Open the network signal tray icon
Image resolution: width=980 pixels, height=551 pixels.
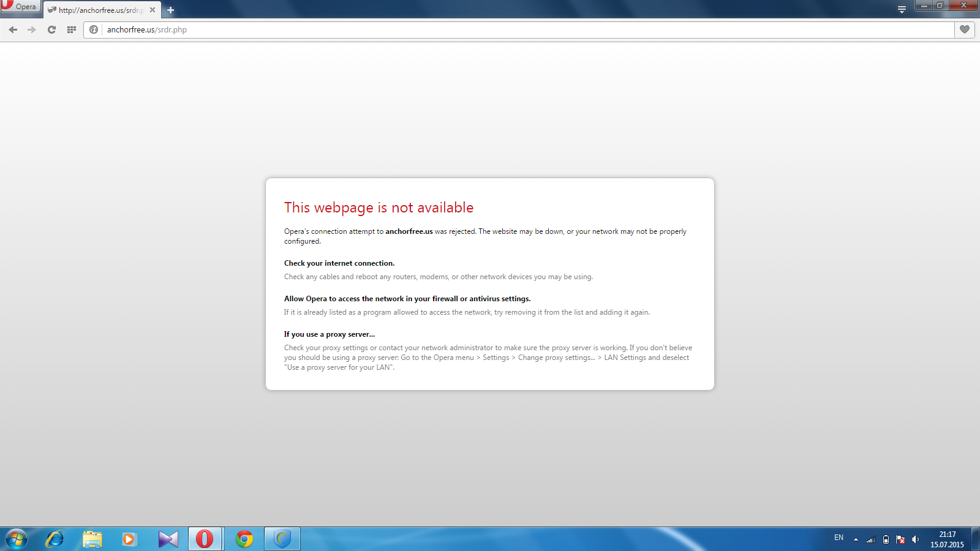click(x=871, y=539)
